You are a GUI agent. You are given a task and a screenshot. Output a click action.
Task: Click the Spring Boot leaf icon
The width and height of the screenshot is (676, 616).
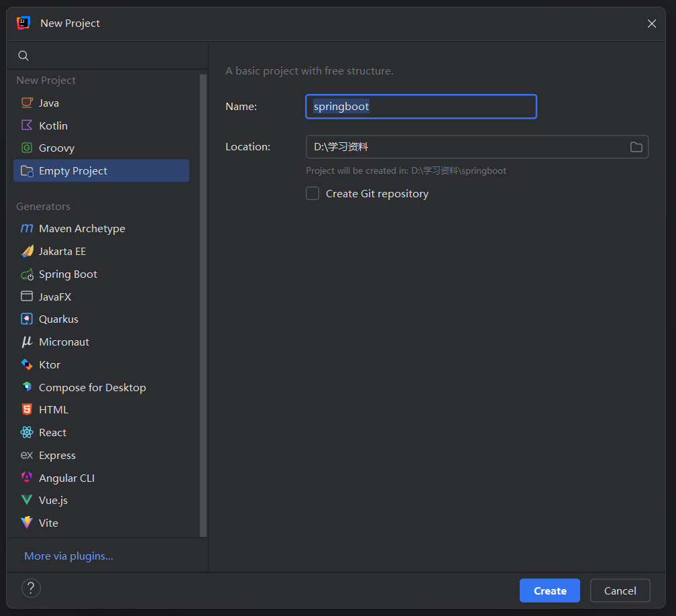[x=27, y=274]
